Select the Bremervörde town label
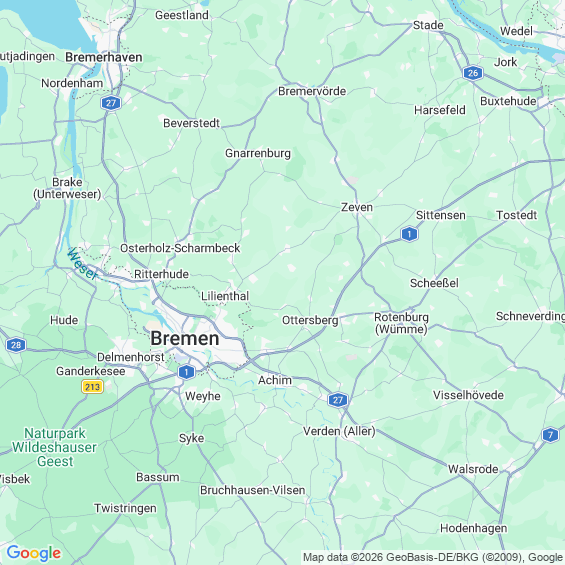Screen dimensions: 565x565 pyautogui.click(x=312, y=91)
